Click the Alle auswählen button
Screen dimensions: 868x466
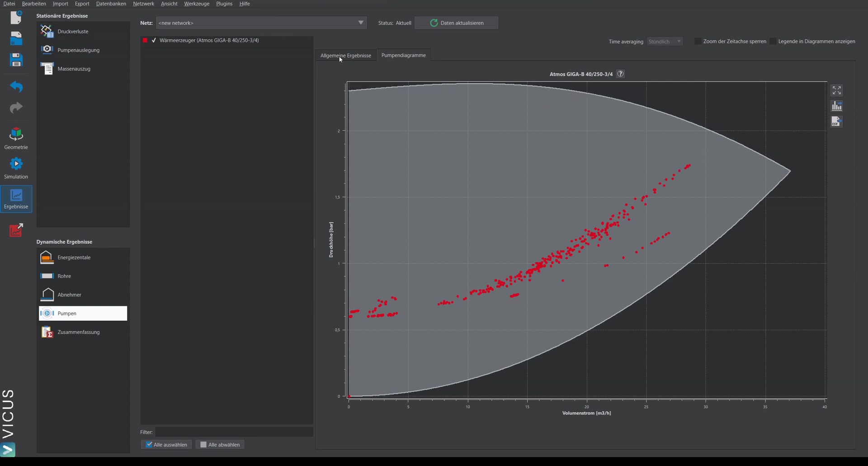[166, 445]
